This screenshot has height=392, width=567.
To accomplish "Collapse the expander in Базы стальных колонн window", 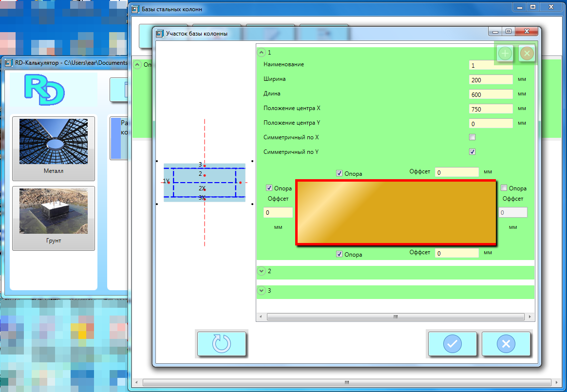I will pos(137,65).
